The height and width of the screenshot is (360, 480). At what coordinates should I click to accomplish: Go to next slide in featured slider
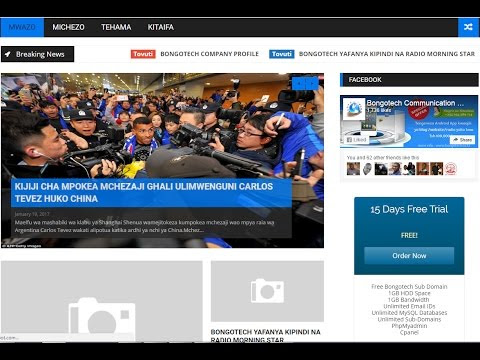312,83
